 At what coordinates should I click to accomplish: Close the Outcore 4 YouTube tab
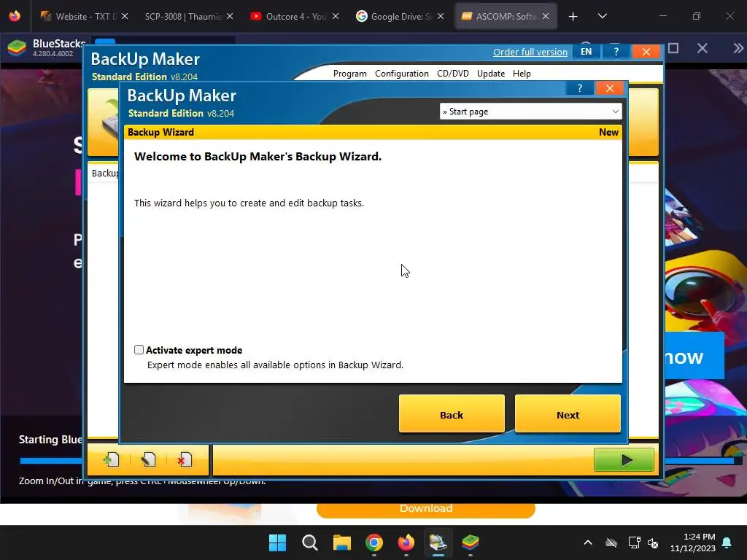click(336, 16)
